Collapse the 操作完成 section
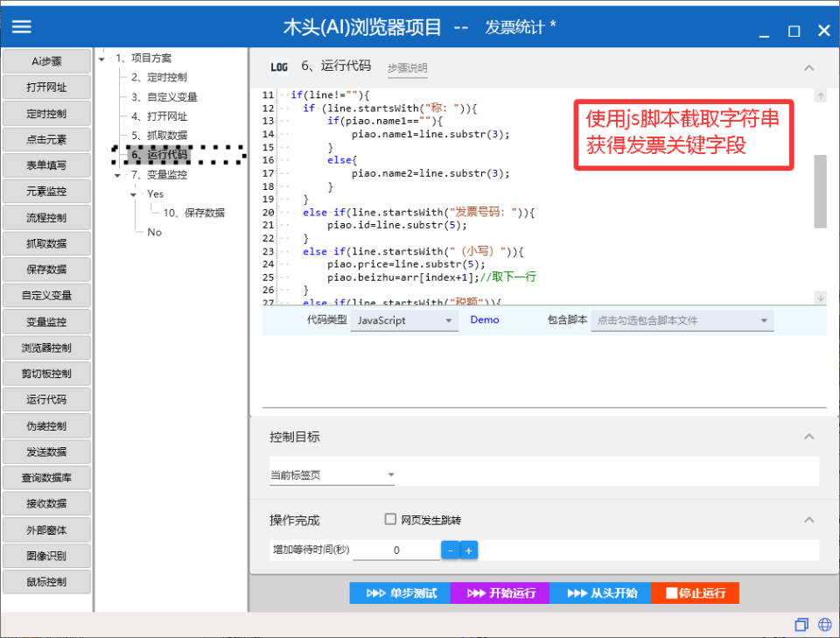The height and width of the screenshot is (638, 840). 809,518
